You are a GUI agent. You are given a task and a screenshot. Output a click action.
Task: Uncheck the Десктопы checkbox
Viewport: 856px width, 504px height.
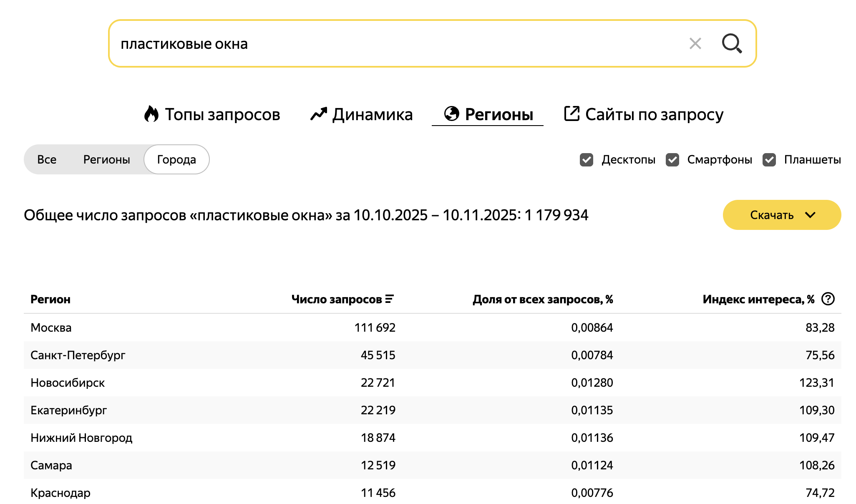coord(587,159)
